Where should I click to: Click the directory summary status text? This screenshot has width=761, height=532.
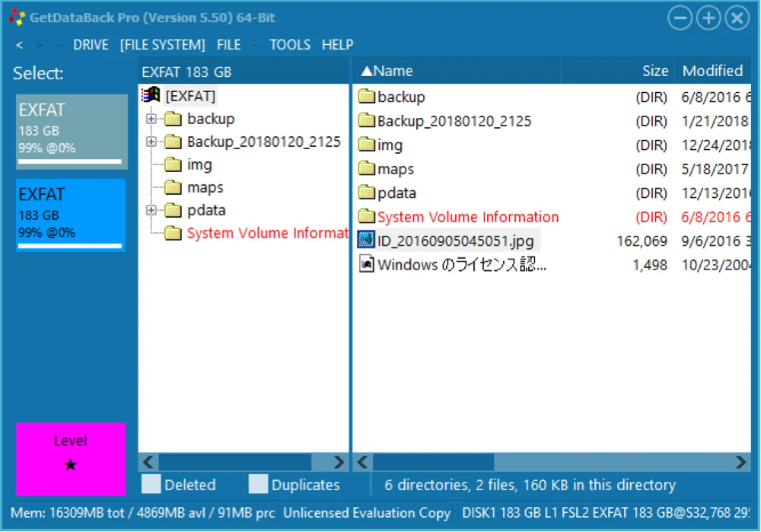coord(530,484)
